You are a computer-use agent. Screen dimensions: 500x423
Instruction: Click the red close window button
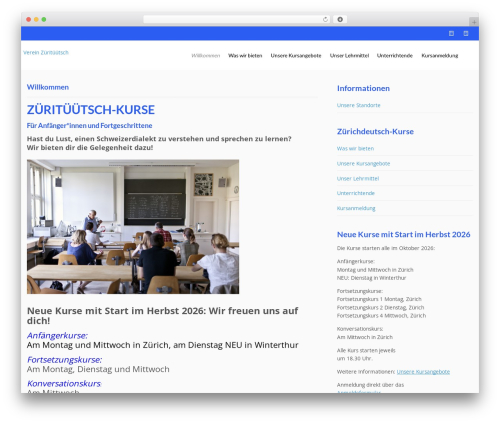point(29,19)
